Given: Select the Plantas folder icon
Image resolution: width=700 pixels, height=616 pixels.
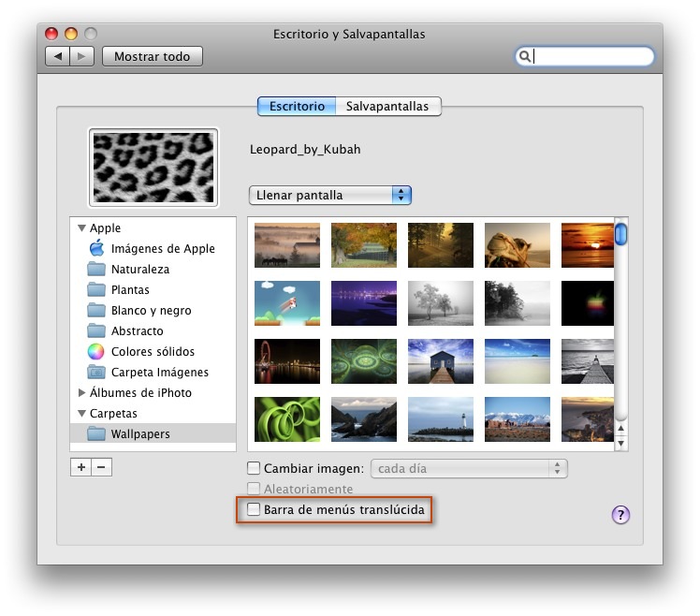Looking at the screenshot, I should [96, 289].
